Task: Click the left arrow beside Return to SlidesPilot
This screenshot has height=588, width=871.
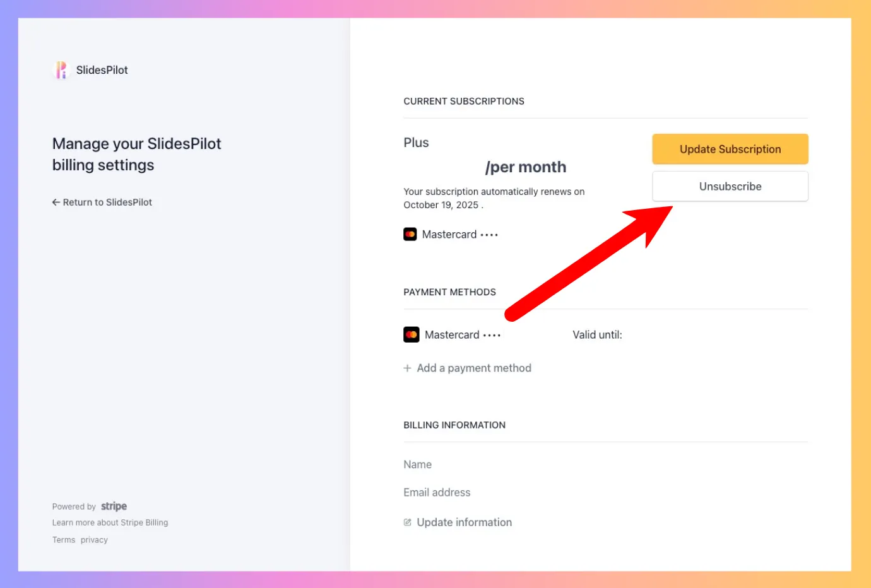Action: pyautogui.click(x=56, y=203)
